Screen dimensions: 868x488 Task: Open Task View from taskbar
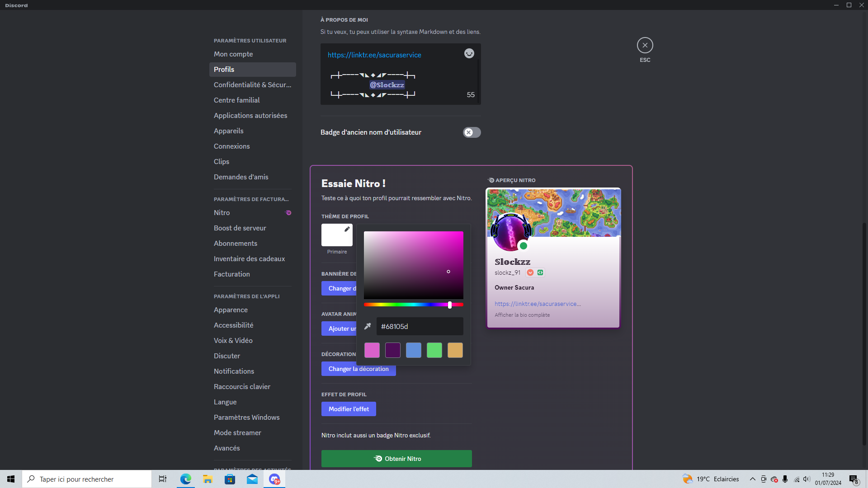(x=163, y=479)
